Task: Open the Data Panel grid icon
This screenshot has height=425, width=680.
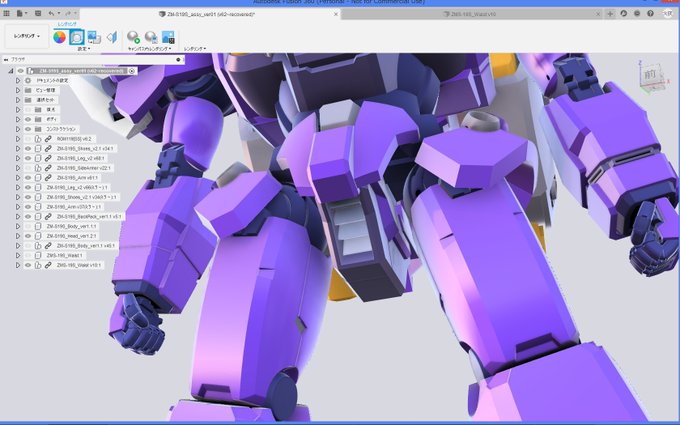Action: [x=6, y=13]
